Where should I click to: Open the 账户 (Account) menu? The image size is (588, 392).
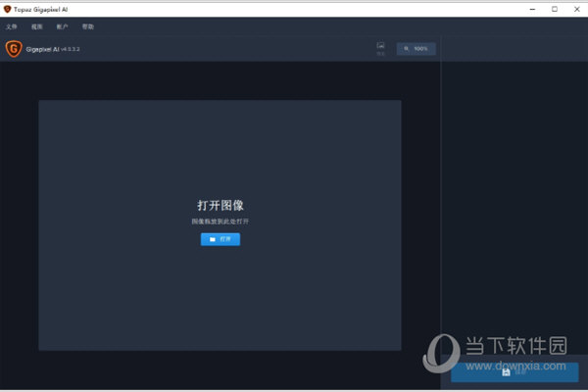pos(62,26)
